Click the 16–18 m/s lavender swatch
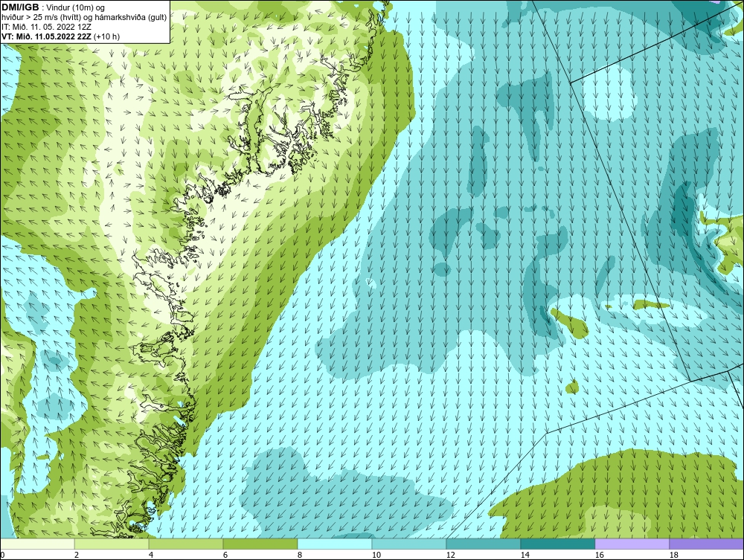 632,544
